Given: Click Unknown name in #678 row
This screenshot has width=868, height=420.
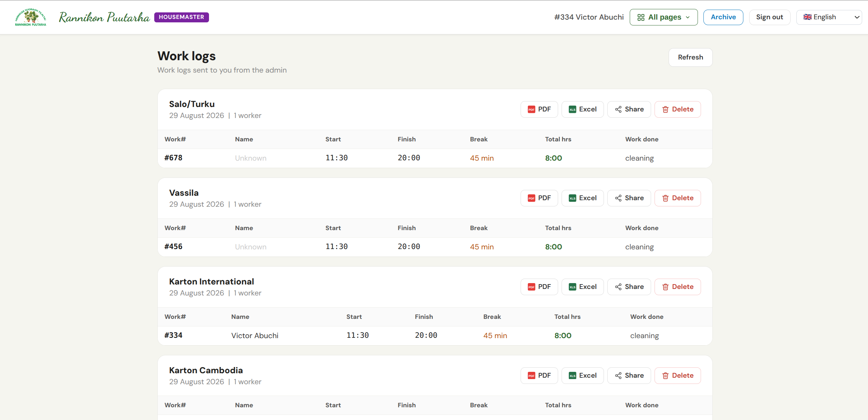Looking at the screenshot, I should coord(251,158).
